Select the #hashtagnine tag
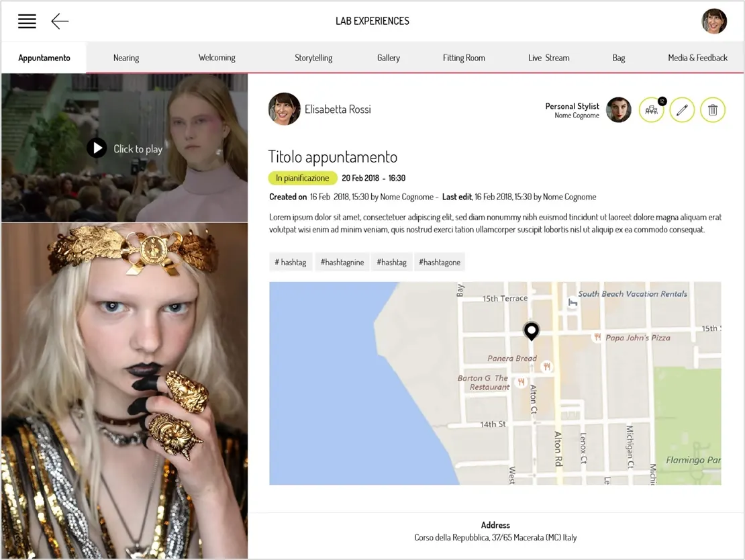Screen dimensions: 745x560 point(342,262)
